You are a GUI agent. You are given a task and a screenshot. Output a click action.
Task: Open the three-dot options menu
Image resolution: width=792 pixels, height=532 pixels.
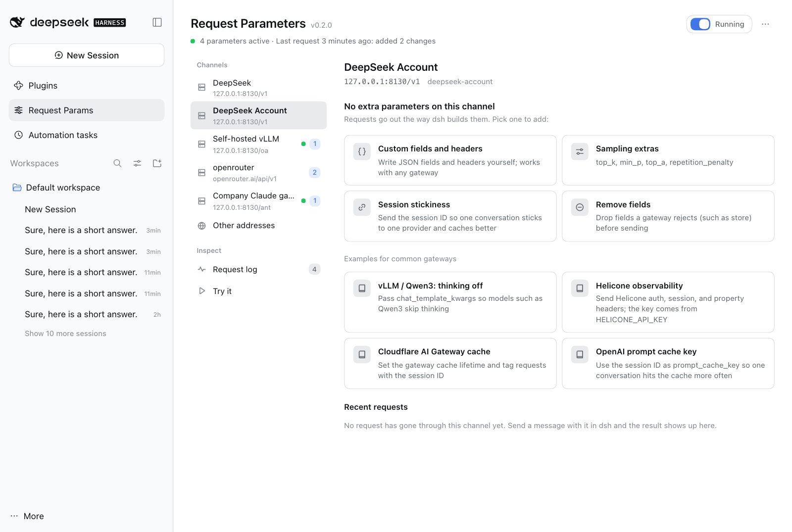[x=765, y=24]
